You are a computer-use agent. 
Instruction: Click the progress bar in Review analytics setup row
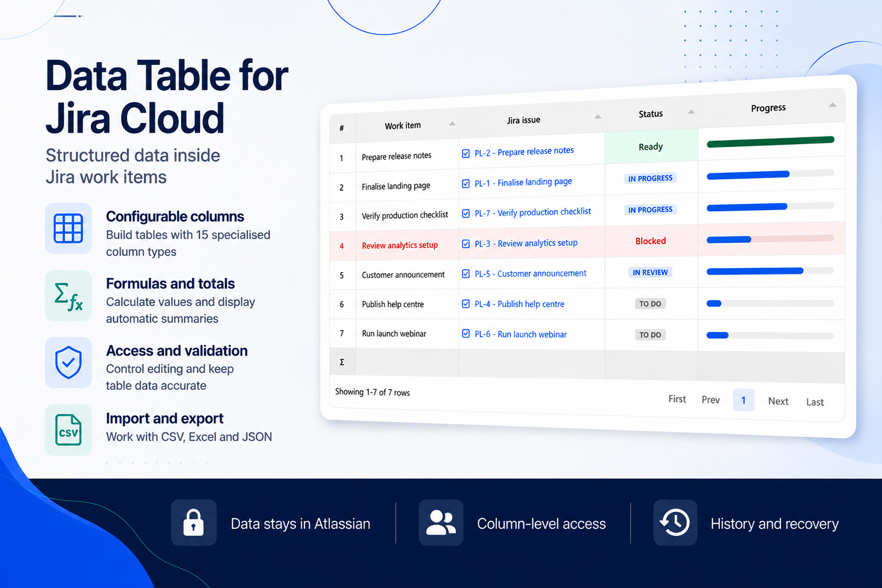pyautogui.click(x=771, y=239)
